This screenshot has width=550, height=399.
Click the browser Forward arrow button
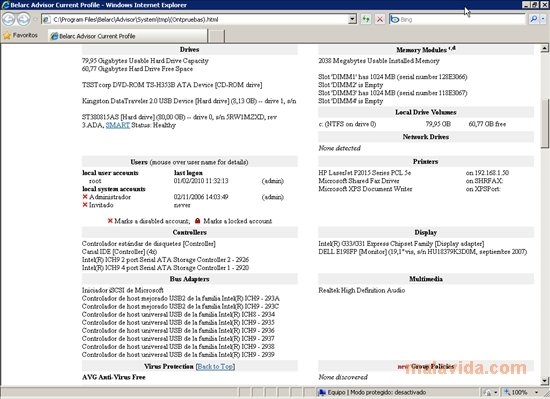tap(23, 19)
